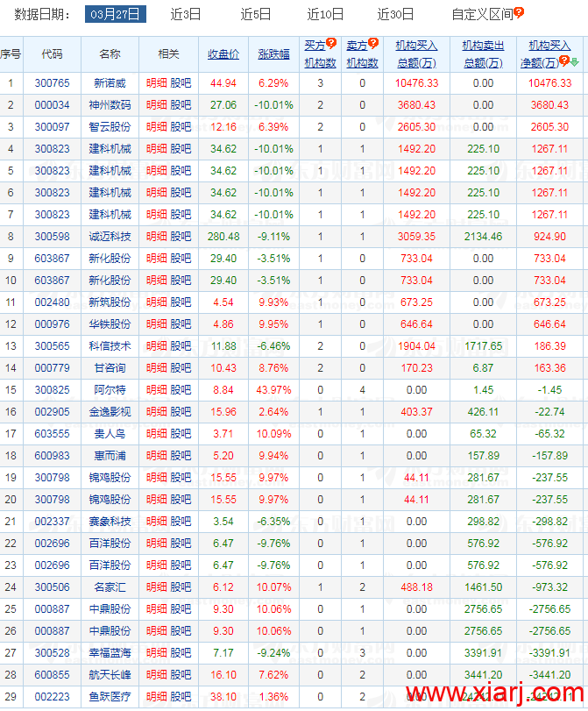The image size is (588, 711).
Task: Open stock name 智云股份
Action: coord(110,127)
